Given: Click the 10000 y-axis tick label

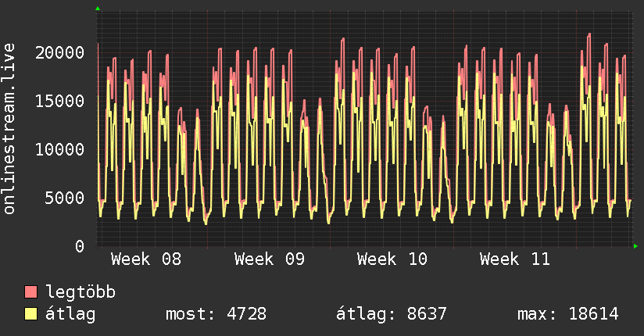Looking at the screenshot, I should coord(59,150).
